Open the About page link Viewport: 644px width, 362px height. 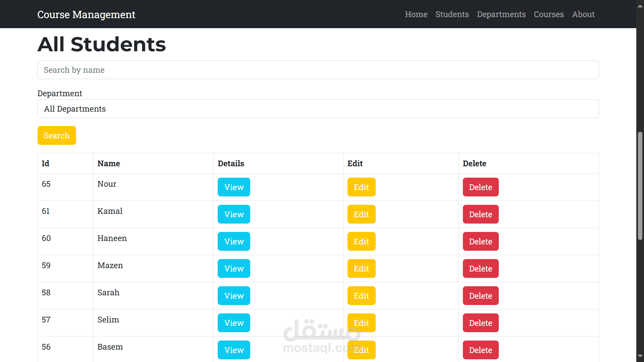[x=583, y=14]
